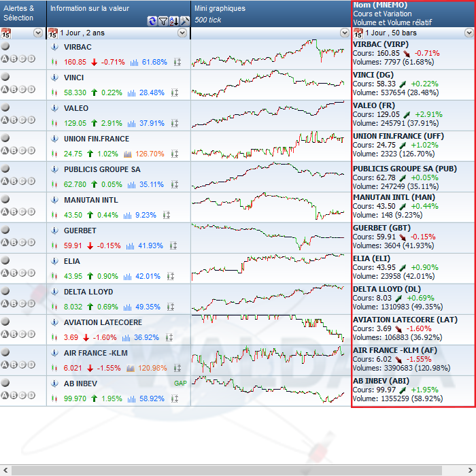The image size is (476, 476).
Task: Toggle selection D in the AB INBEV row
Action: [31, 395]
